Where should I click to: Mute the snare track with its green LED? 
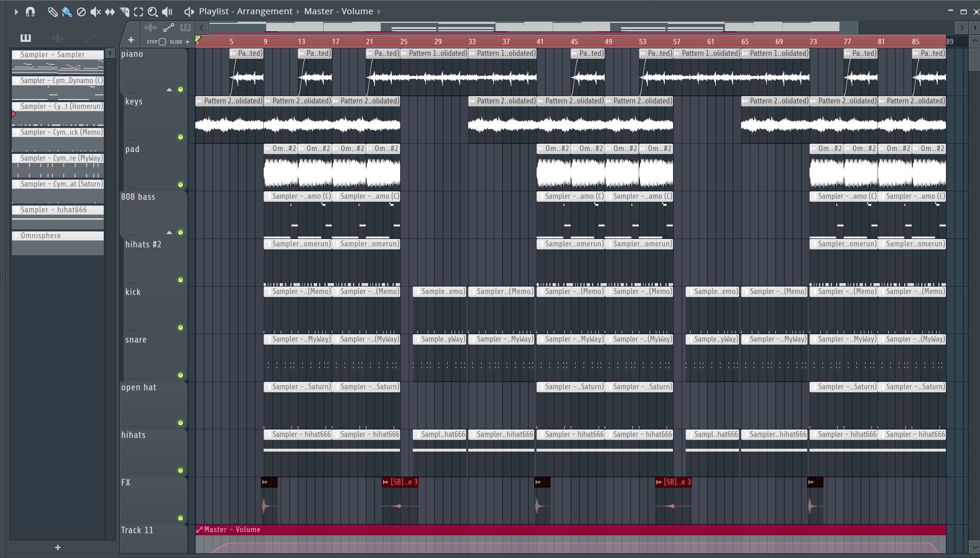(x=180, y=375)
